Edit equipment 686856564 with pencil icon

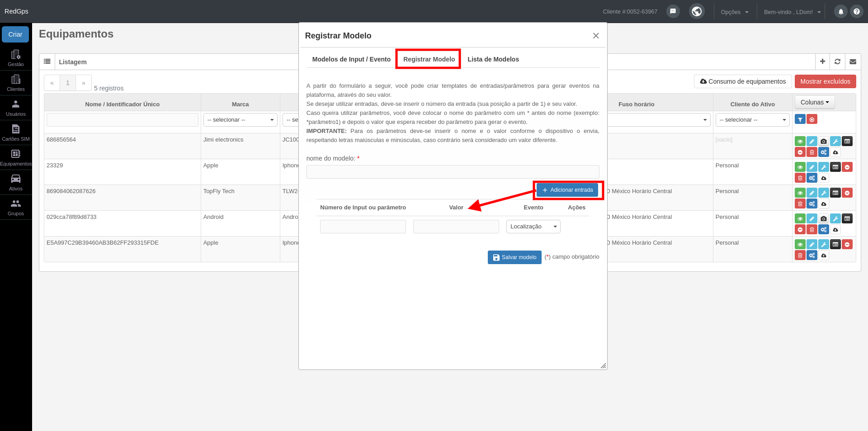[812, 142]
